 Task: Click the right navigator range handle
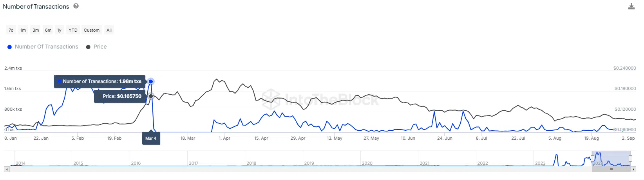(x=630, y=158)
